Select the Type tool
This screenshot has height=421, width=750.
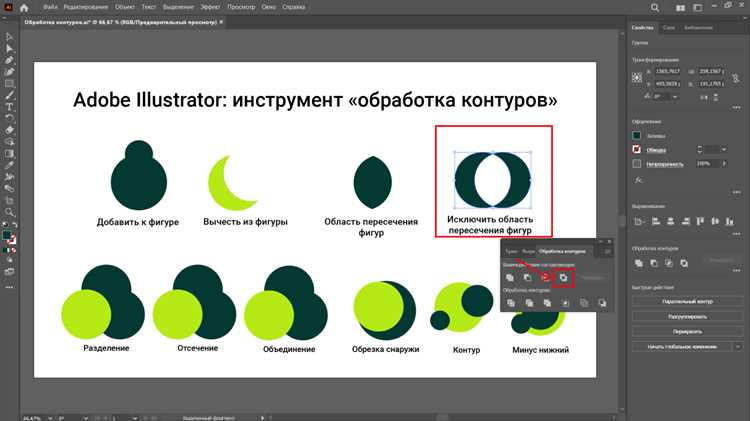[x=9, y=107]
